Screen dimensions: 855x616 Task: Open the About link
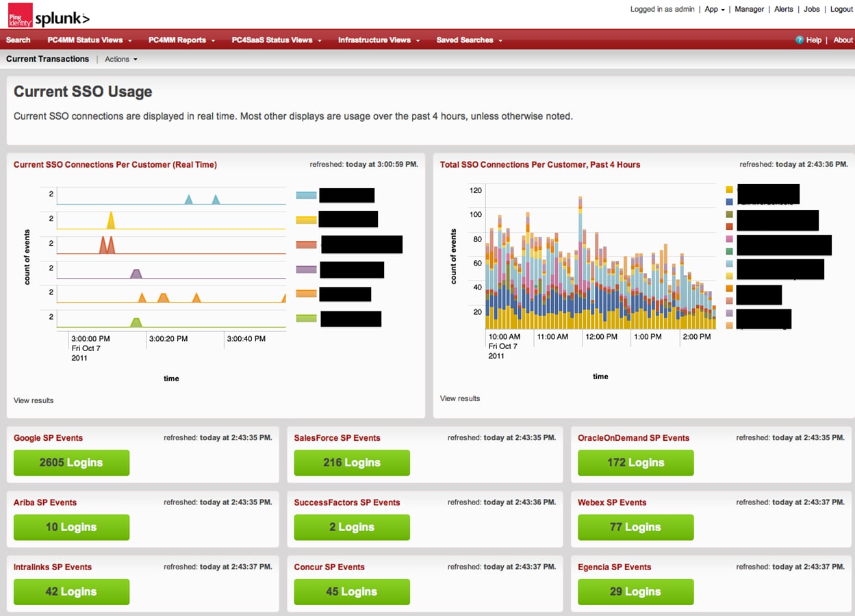[843, 40]
